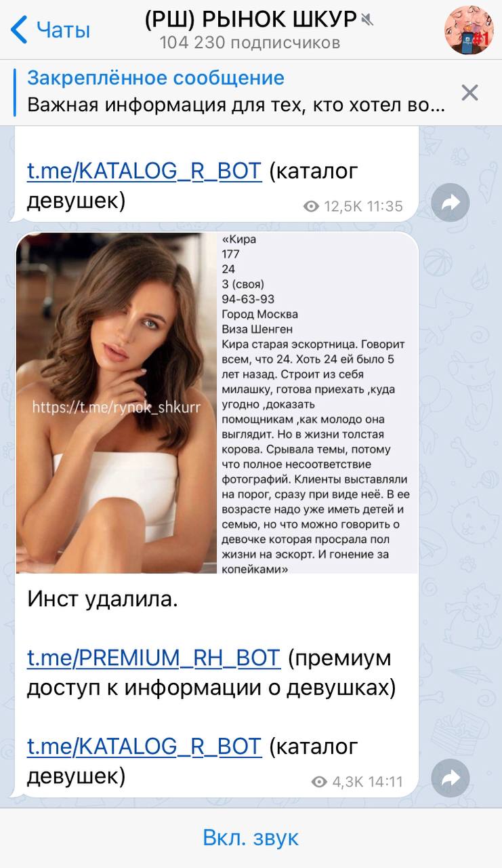This screenshot has height=868, width=502.
Task: Open the channel avatar picture
Action: pos(469,30)
